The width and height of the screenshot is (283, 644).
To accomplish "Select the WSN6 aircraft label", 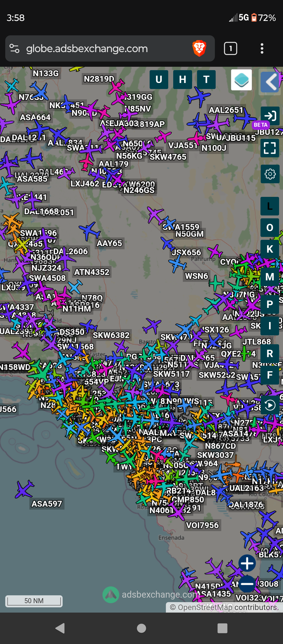I will coord(197,276).
